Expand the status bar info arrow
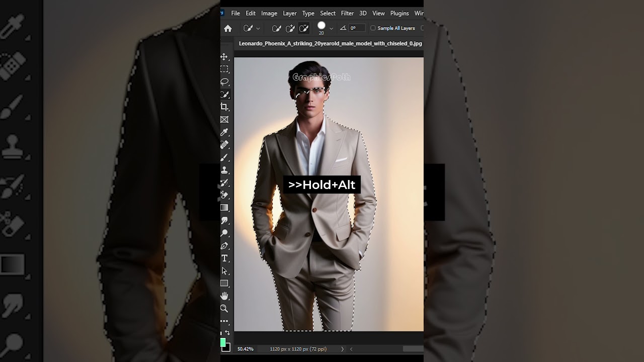 [343, 349]
